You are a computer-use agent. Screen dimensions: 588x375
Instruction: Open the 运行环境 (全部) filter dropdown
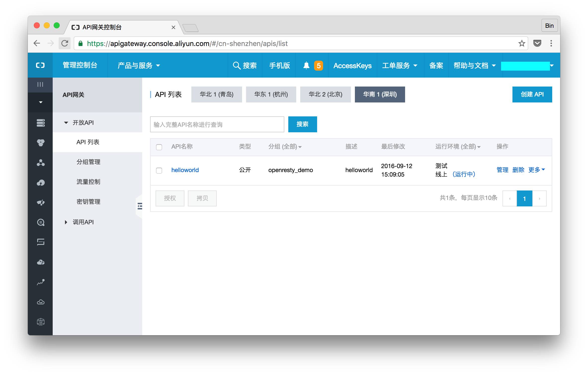click(x=458, y=146)
